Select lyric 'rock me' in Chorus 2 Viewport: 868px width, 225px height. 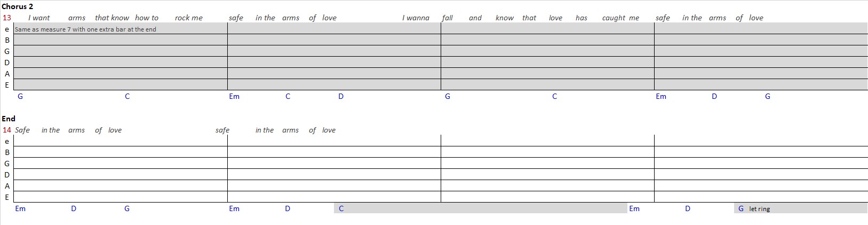189,18
